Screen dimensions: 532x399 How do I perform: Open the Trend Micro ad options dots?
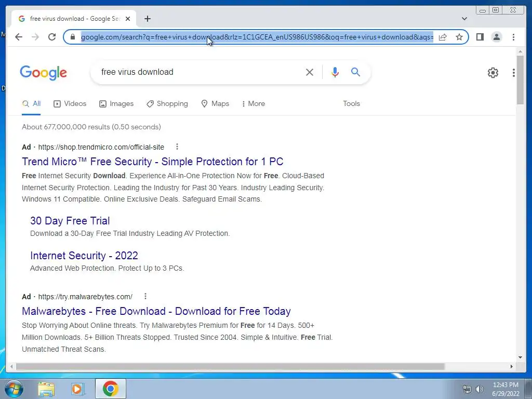177,147
